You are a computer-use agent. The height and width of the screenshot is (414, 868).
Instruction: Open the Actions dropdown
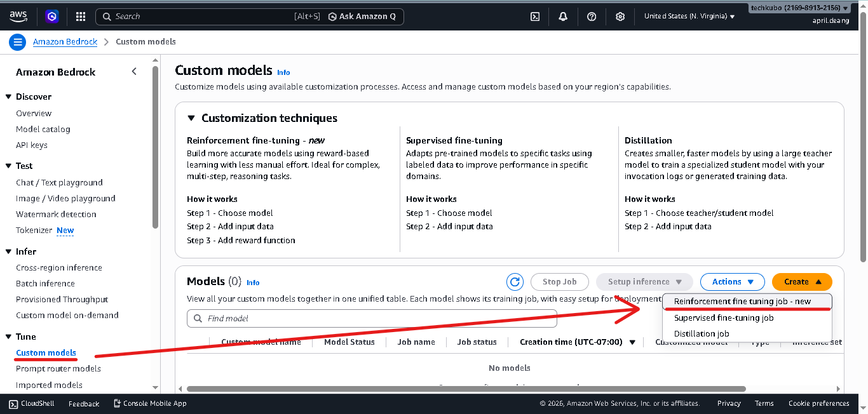pos(732,281)
